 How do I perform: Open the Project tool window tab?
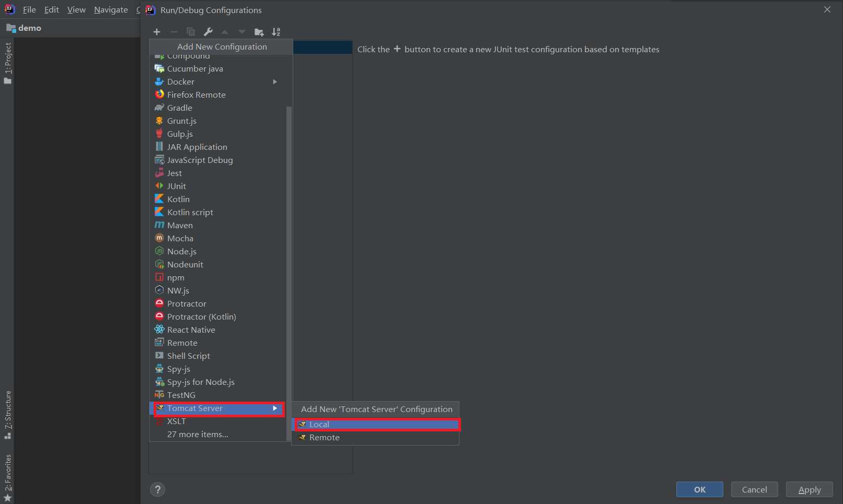pyautogui.click(x=7, y=63)
